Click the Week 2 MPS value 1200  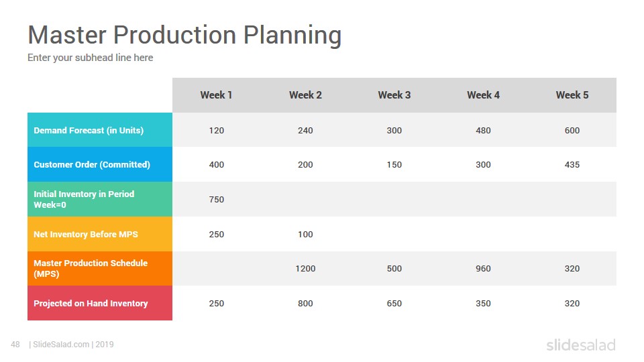306,268
